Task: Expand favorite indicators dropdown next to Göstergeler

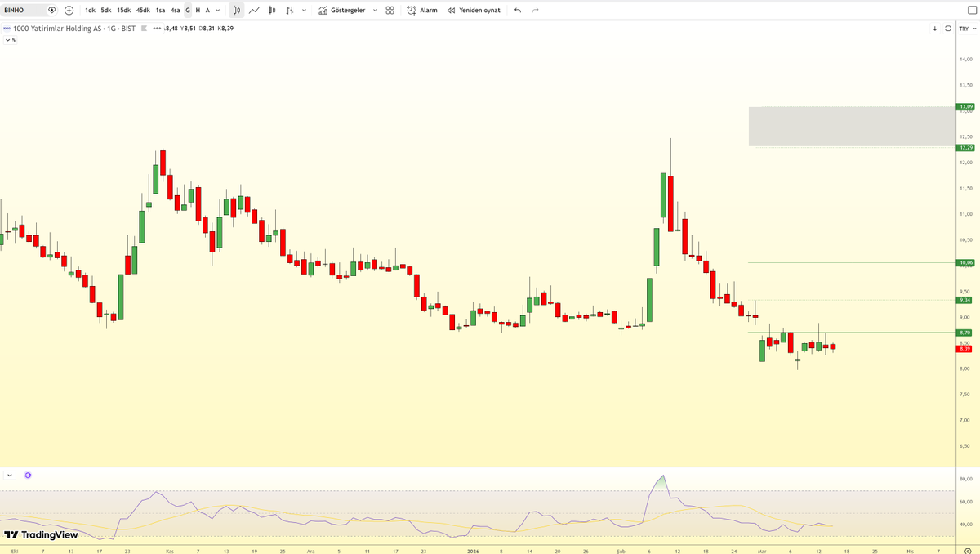Action: pos(375,11)
